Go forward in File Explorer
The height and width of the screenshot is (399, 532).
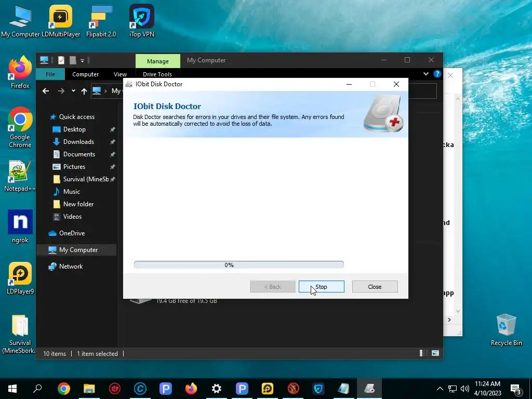[x=61, y=91]
